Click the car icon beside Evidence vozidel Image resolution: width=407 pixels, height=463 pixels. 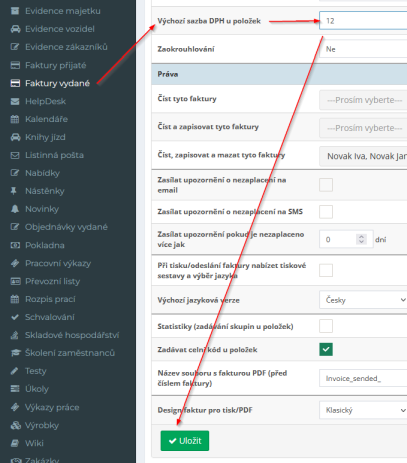tap(15, 29)
